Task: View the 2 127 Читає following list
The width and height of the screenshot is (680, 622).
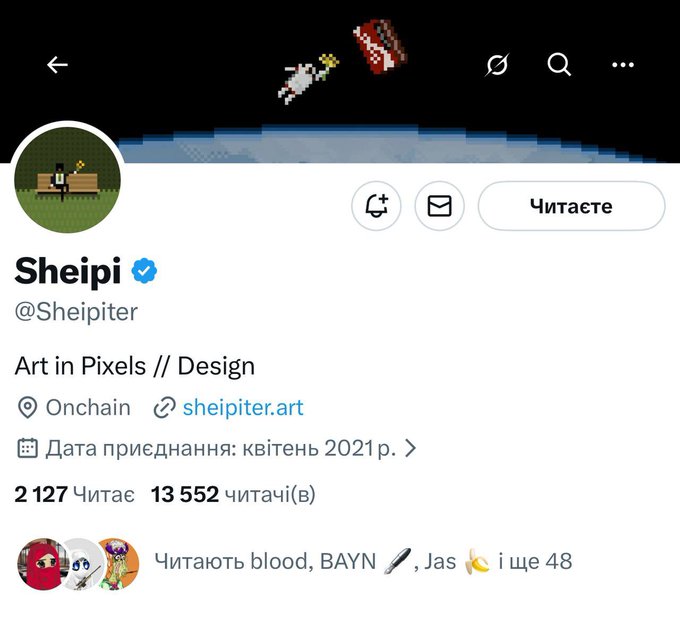Action: point(74,494)
